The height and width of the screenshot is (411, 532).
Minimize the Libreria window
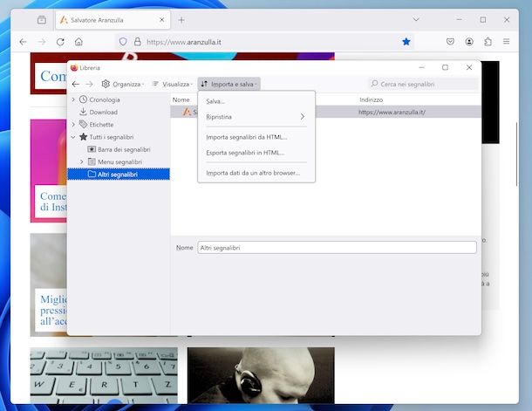point(422,67)
